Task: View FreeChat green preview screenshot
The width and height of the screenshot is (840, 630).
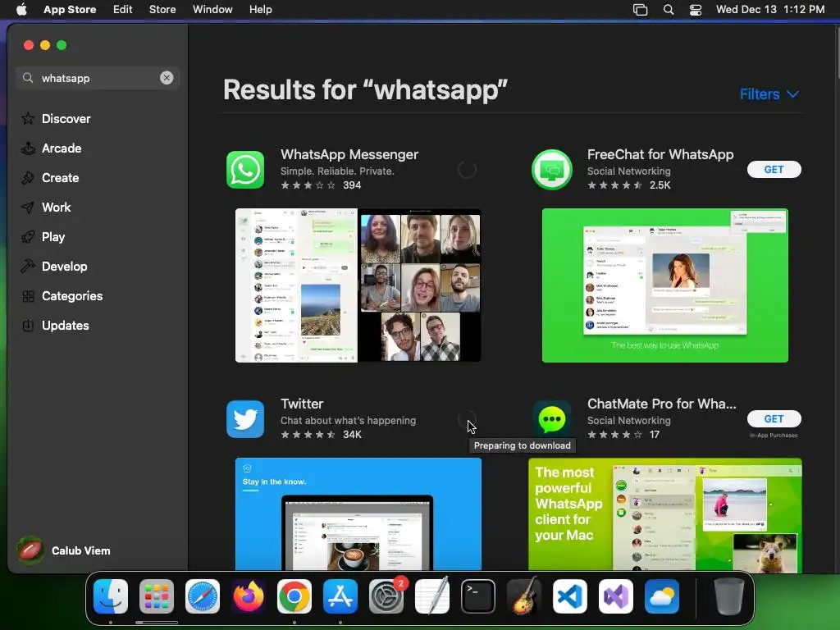Action: (x=664, y=285)
